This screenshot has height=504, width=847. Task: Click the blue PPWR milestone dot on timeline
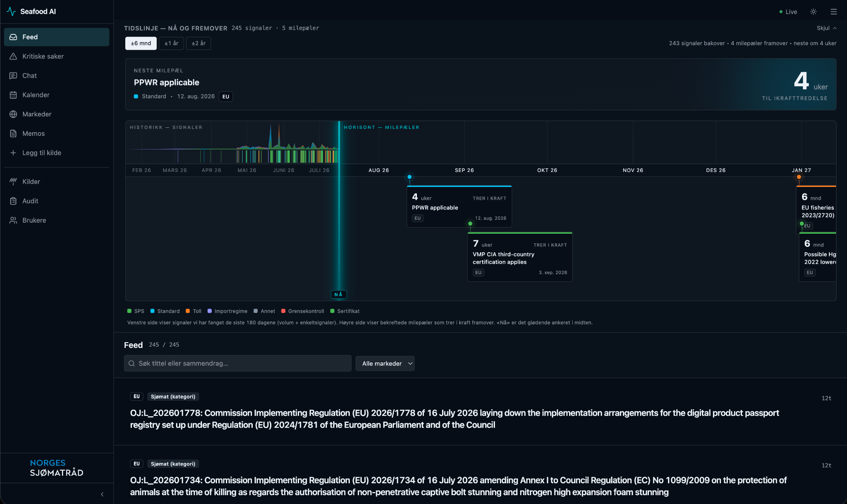click(x=409, y=177)
